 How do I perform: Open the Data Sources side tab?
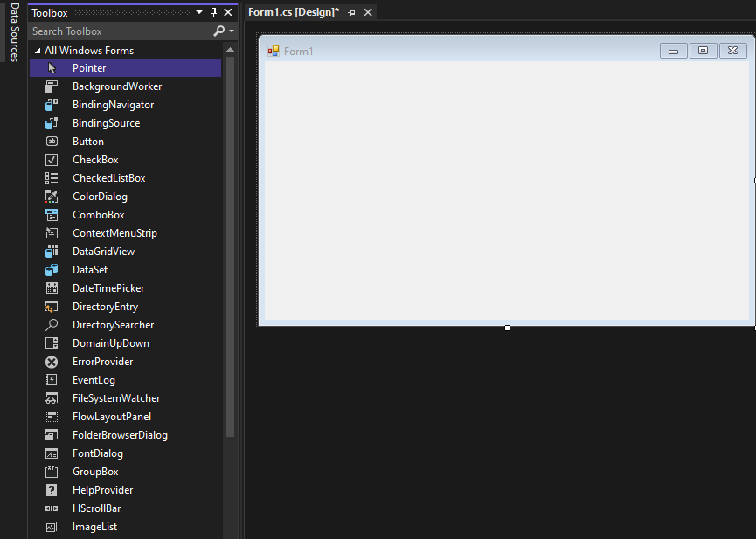[15, 31]
